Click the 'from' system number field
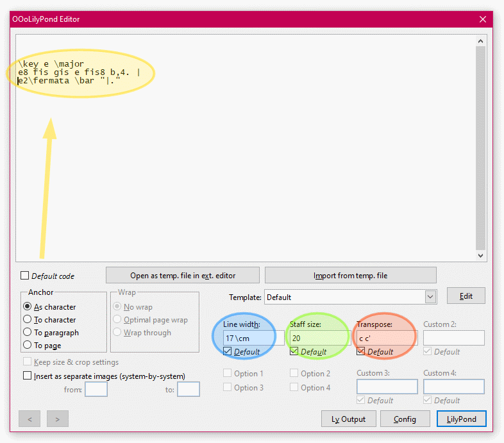This screenshot has height=443, width=504. (x=96, y=389)
